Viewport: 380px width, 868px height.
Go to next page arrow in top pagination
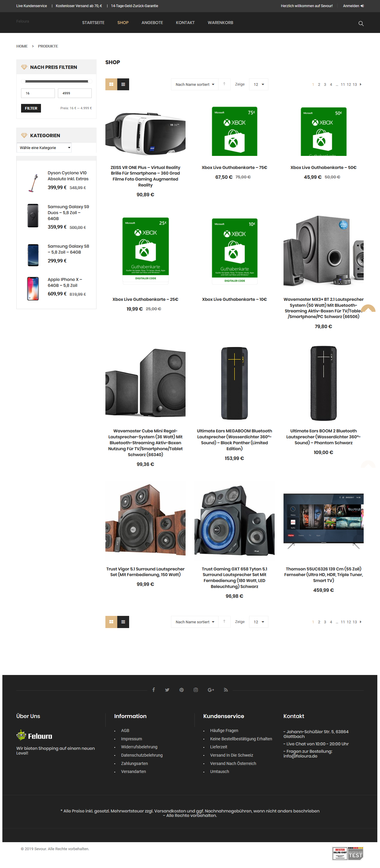pyautogui.click(x=361, y=84)
